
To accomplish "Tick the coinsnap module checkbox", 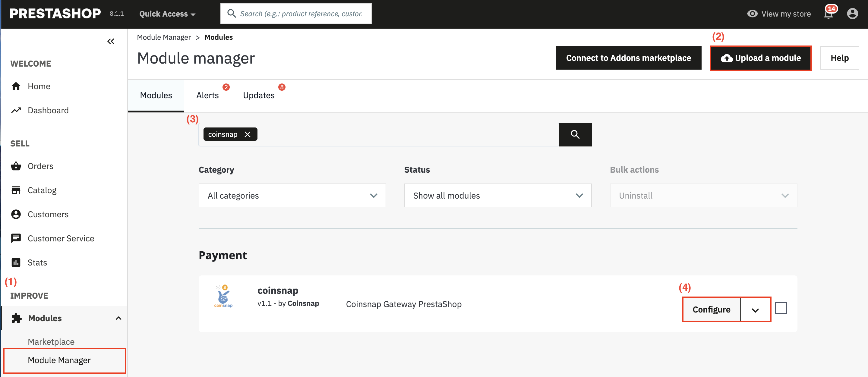I will (781, 308).
